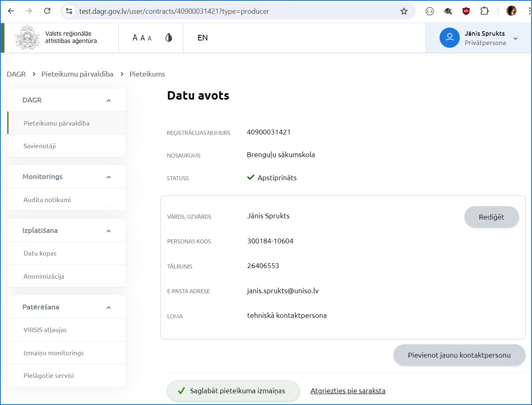532x405 pixels.
Task: Select registration number 40900031421
Action: [x=269, y=132]
